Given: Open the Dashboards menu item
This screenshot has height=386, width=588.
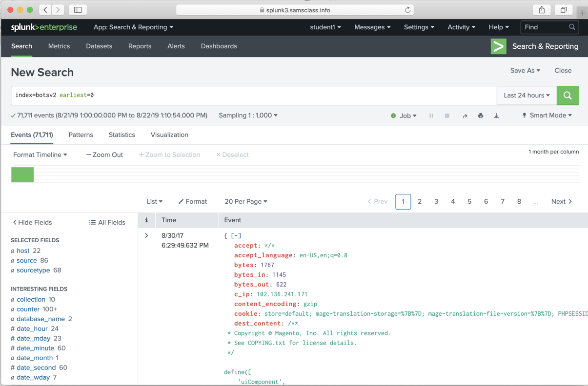Looking at the screenshot, I should [x=219, y=46].
